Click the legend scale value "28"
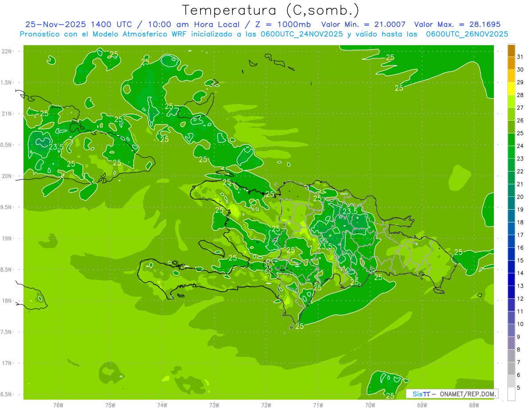Viewport: 532px width, 411px height. pyautogui.click(x=520, y=95)
